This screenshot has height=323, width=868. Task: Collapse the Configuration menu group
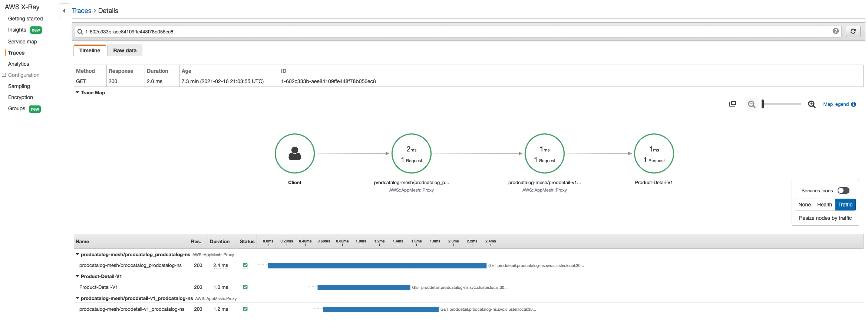pyautogui.click(x=4, y=75)
